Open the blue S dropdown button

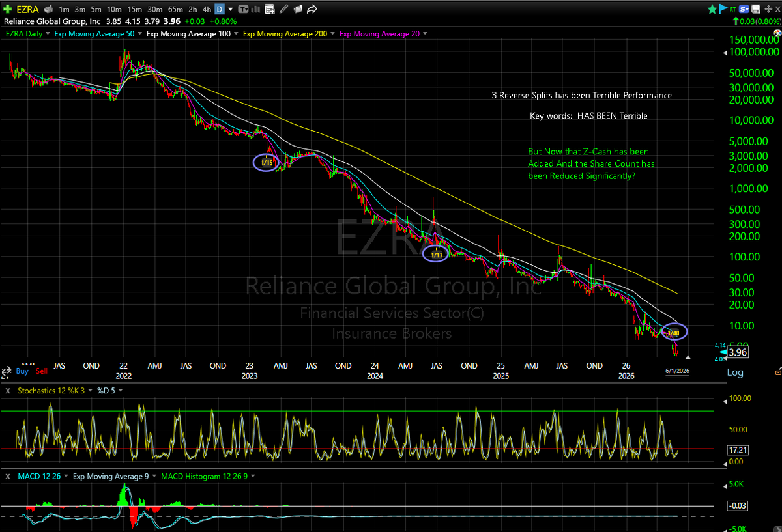click(x=744, y=9)
